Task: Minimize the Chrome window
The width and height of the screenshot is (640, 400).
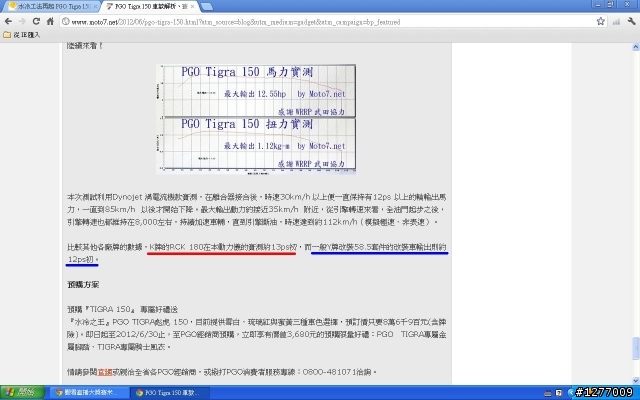Action: [x=598, y=4]
